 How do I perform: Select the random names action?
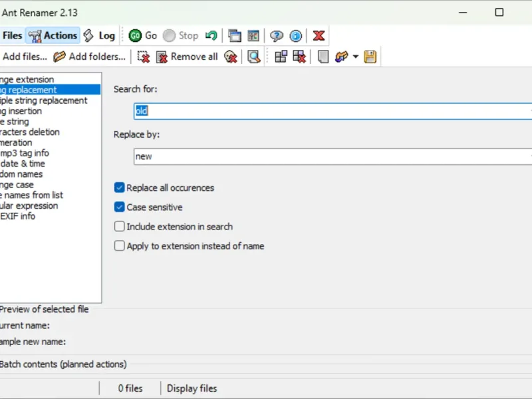tap(51, 174)
